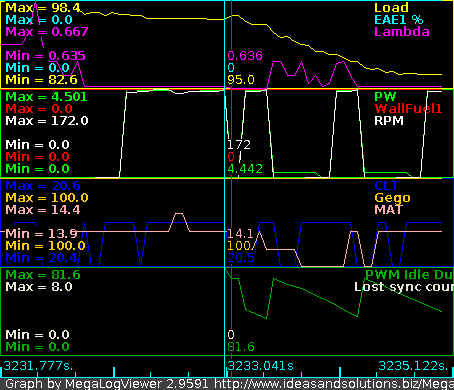Click the WallFuel1 legend label

click(408, 109)
